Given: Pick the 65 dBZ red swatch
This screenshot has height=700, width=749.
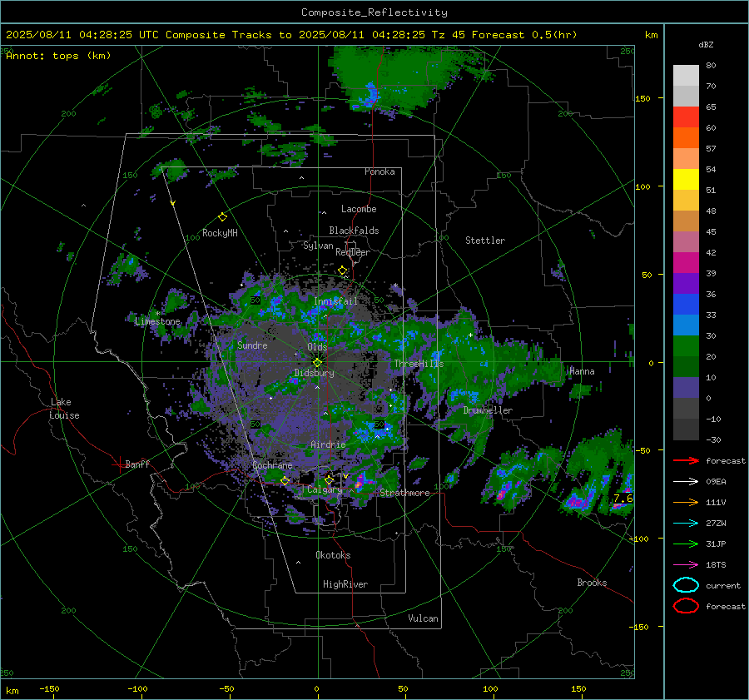Looking at the screenshot, I should pyautogui.click(x=686, y=117).
